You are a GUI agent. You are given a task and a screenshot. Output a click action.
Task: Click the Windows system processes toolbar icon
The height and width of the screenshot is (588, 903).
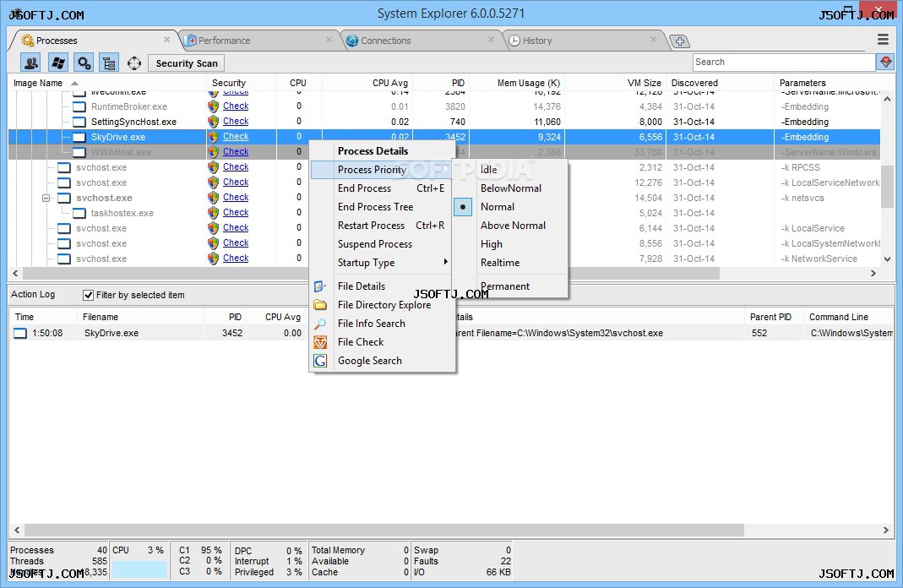57,63
